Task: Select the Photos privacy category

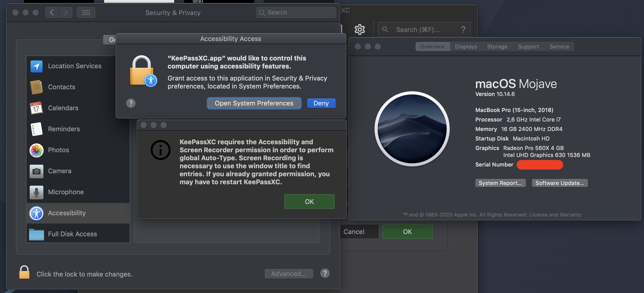Action: [x=58, y=150]
